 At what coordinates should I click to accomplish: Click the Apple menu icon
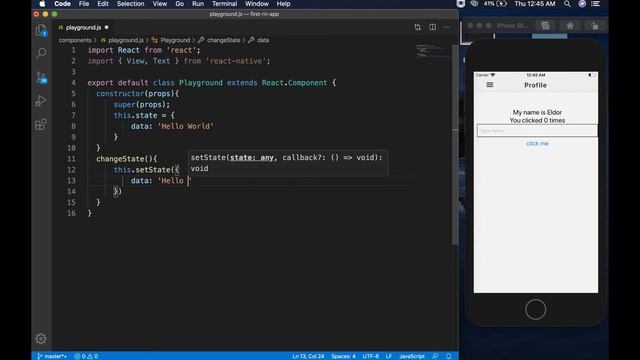42,4
